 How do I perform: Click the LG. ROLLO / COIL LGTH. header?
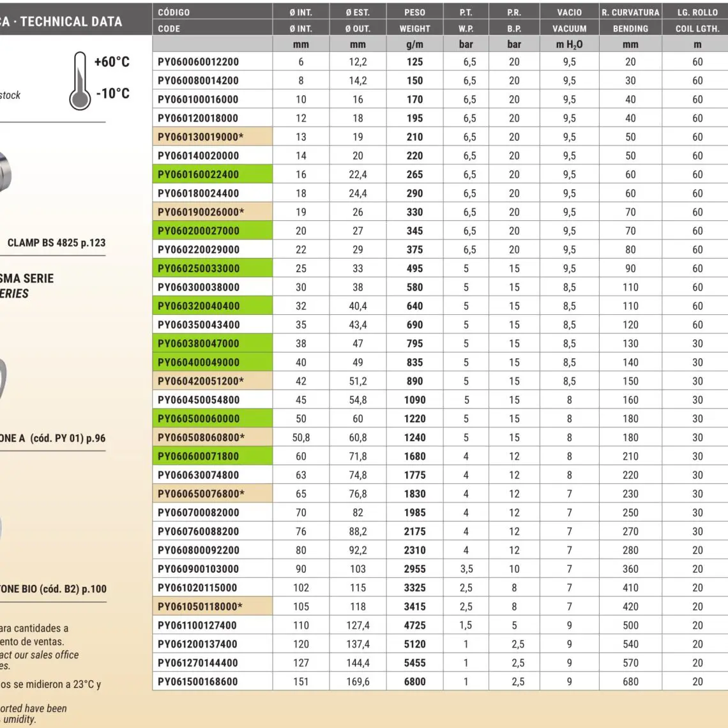(697, 20)
